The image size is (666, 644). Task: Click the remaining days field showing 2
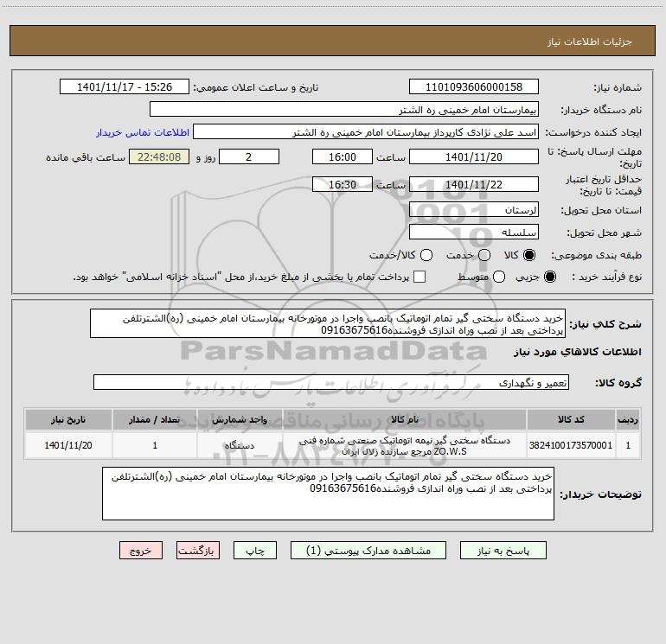coord(249,156)
